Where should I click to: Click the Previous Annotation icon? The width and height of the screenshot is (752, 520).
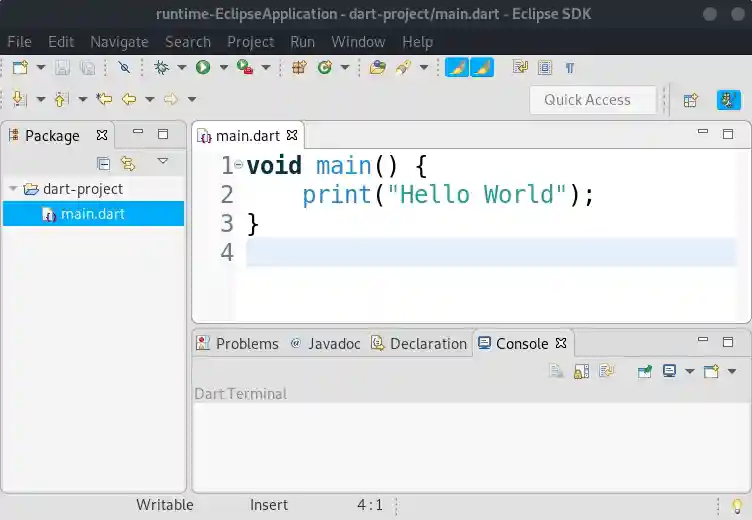[x=61, y=99]
